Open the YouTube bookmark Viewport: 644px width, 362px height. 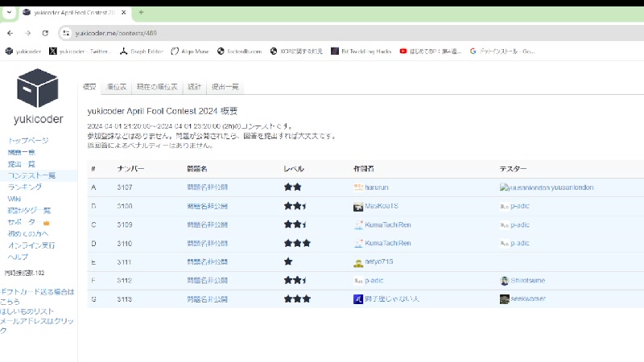click(431, 51)
